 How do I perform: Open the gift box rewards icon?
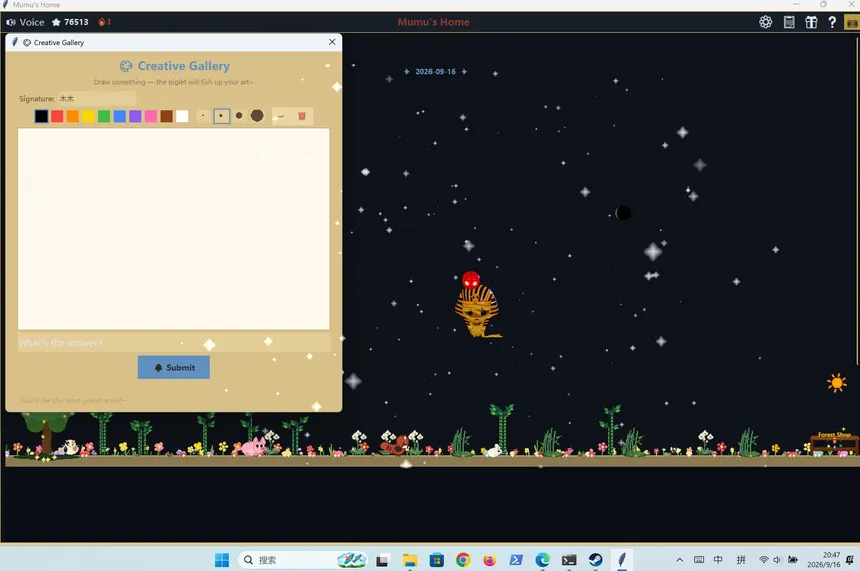tap(811, 22)
